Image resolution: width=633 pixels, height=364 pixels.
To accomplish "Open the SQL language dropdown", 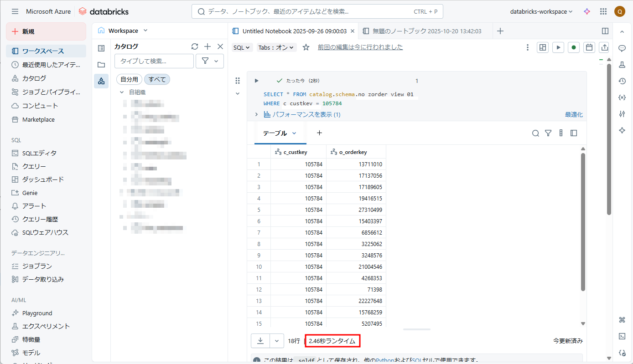I will click(x=242, y=47).
